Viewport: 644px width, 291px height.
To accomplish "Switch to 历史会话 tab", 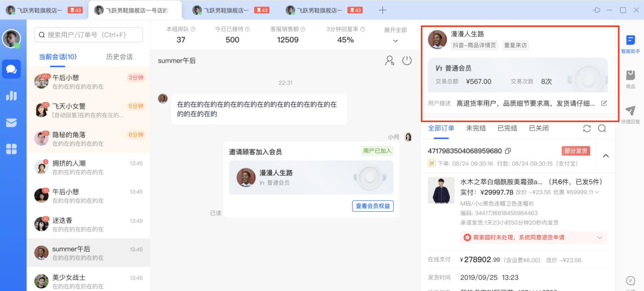I will (119, 57).
